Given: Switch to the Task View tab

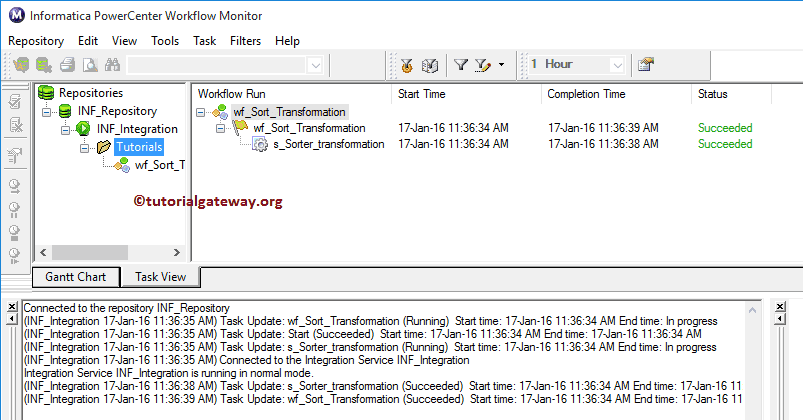Looking at the screenshot, I should pyautogui.click(x=160, y=277).
